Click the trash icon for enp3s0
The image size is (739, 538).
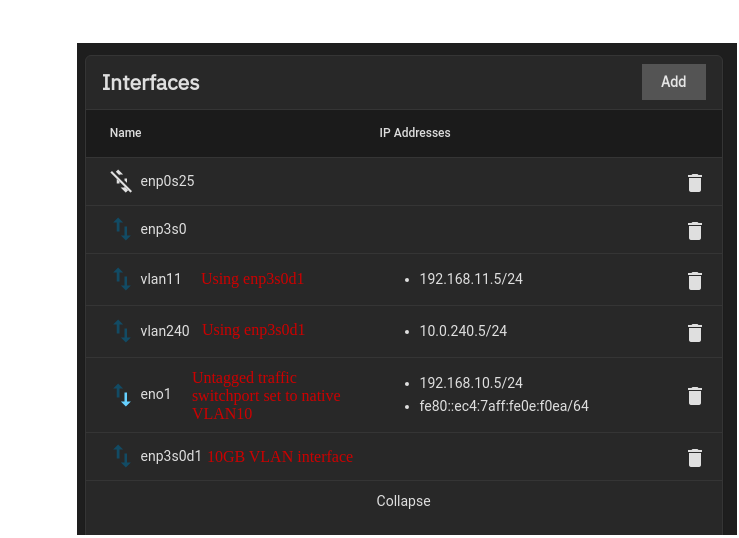[695, 231]
